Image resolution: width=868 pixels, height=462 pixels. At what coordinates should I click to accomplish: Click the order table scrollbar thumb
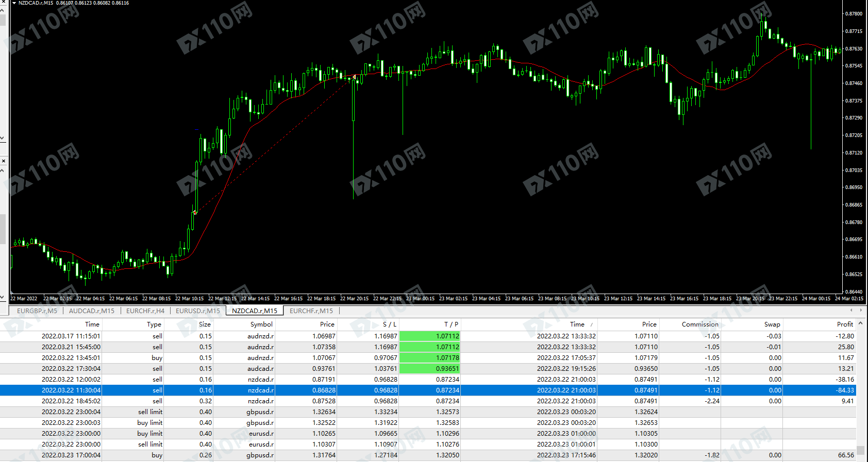860,451
